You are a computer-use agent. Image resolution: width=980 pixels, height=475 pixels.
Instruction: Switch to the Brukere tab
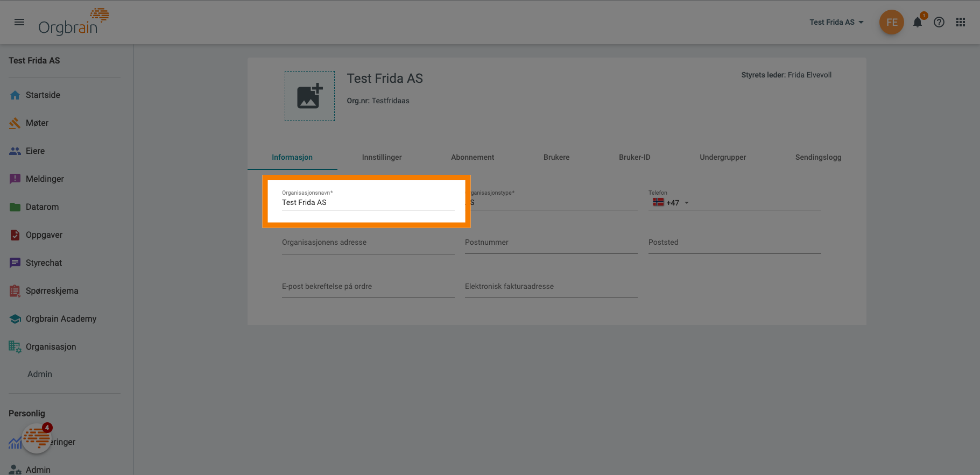click(x=556, y=157)
